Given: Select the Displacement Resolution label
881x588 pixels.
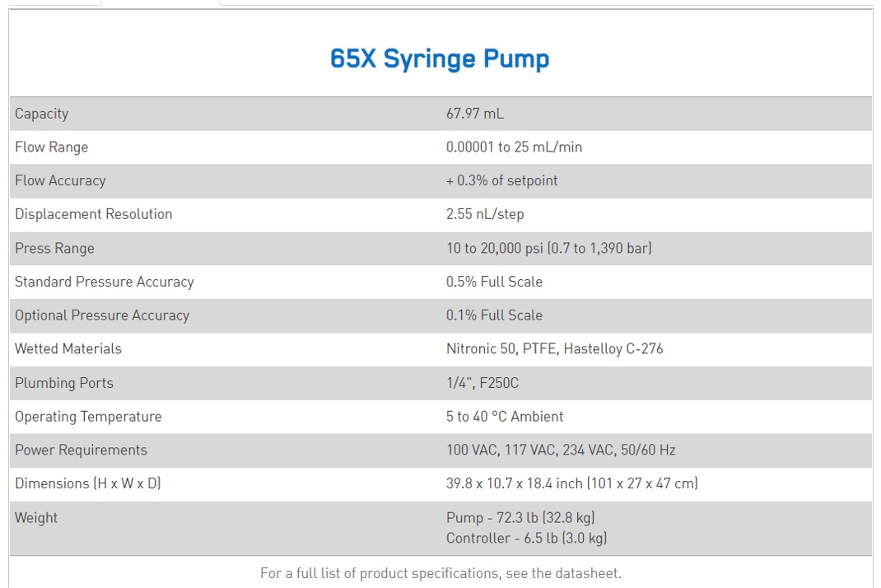Looking at the screenshot, I should coord(94,214).
